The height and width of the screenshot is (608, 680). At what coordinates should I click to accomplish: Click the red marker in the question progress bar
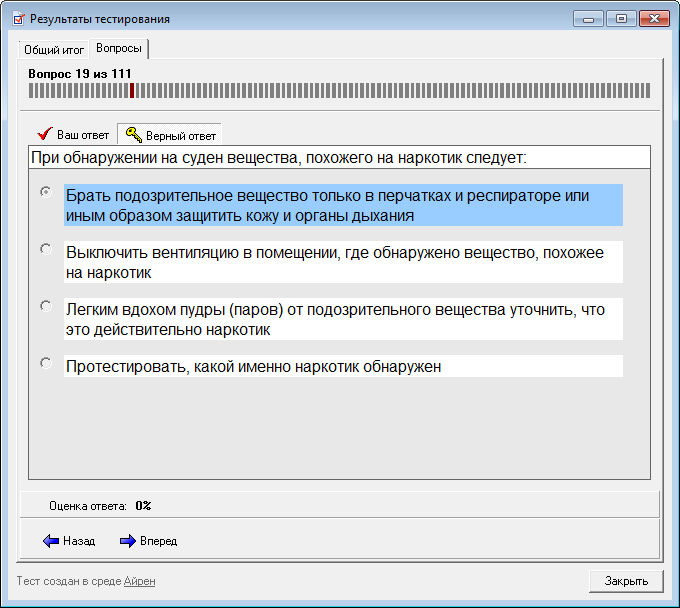click(x=132, y=90)
